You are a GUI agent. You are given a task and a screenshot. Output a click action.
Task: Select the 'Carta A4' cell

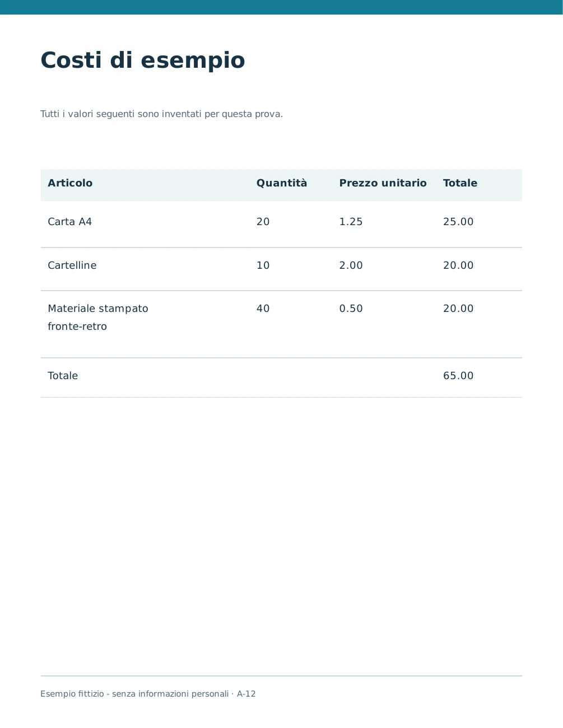point(70,222)
